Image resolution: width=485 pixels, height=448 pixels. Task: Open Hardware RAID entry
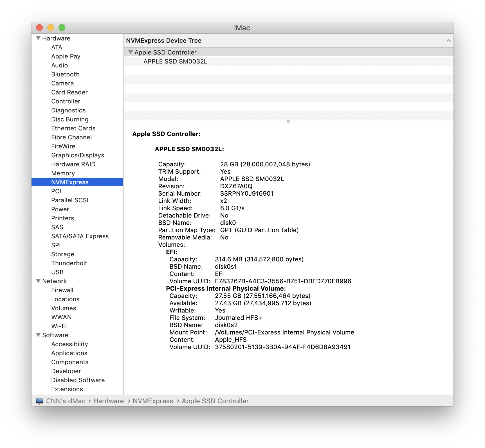(73, 164)
